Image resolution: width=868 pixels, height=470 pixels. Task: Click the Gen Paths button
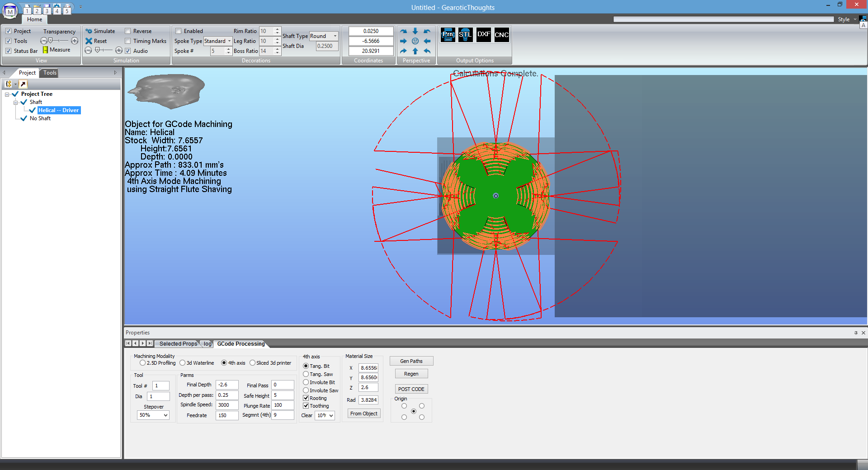coord(411,361)
